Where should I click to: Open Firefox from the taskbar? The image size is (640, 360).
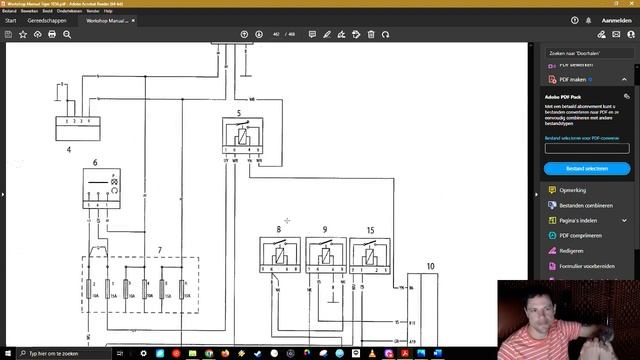pos(225,353)
